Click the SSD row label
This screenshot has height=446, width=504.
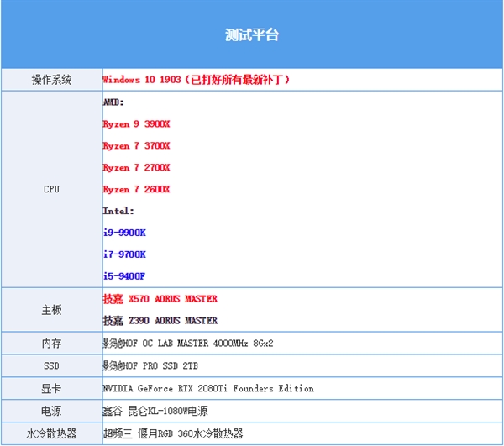[x=51, y=365]
